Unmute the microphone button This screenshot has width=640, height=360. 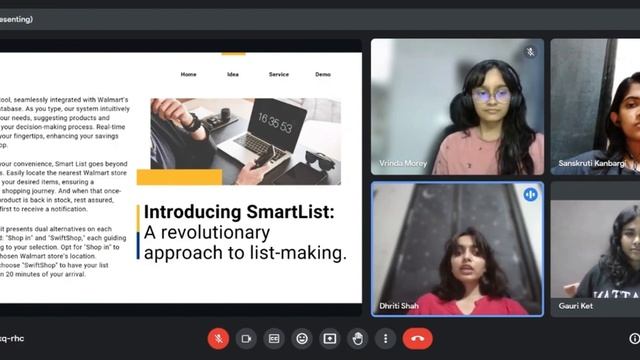pos(218,338)
